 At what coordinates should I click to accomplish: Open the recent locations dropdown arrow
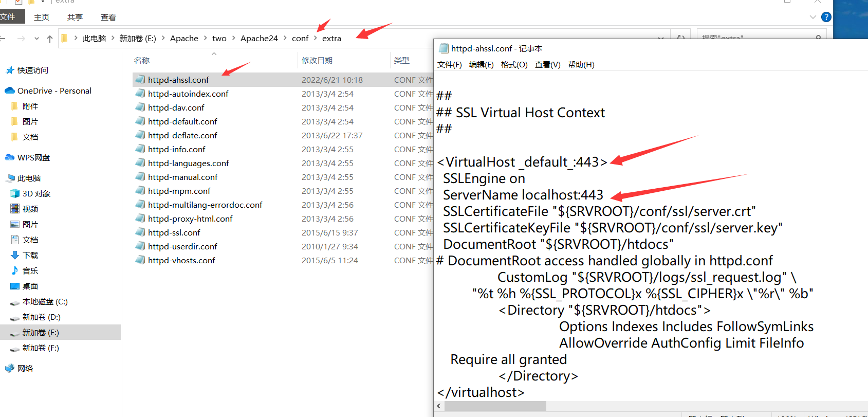point(36,39)
